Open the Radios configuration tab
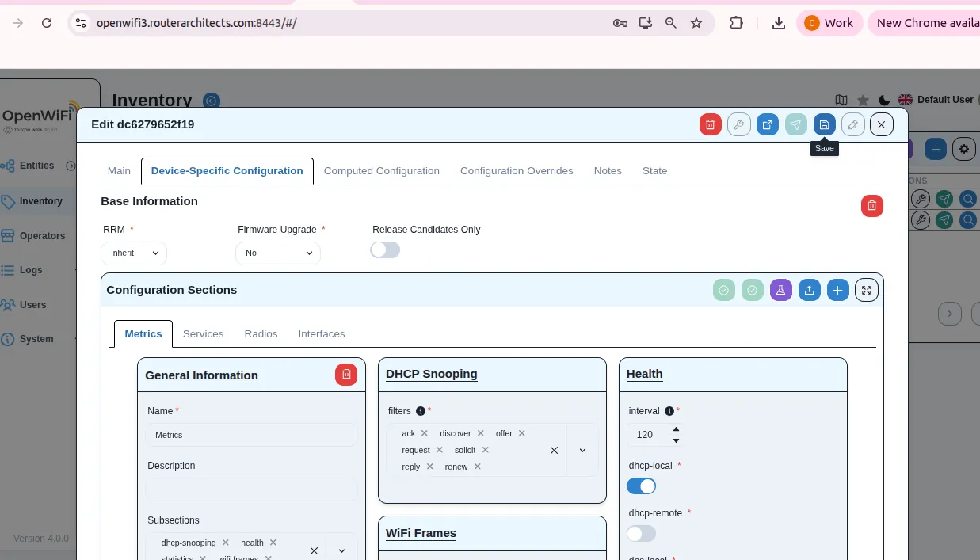Image resolution: width=980 pixels, height=560 pixels. 261,333
